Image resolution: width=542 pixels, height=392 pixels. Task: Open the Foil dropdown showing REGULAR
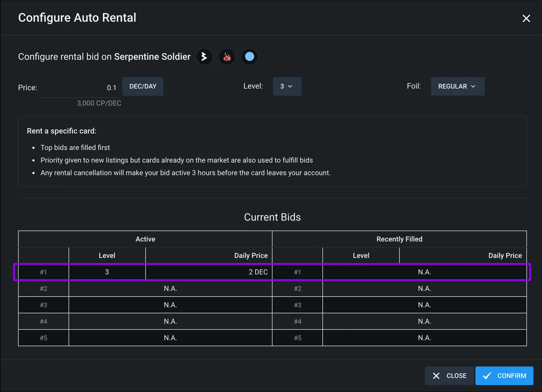[458, 86]
